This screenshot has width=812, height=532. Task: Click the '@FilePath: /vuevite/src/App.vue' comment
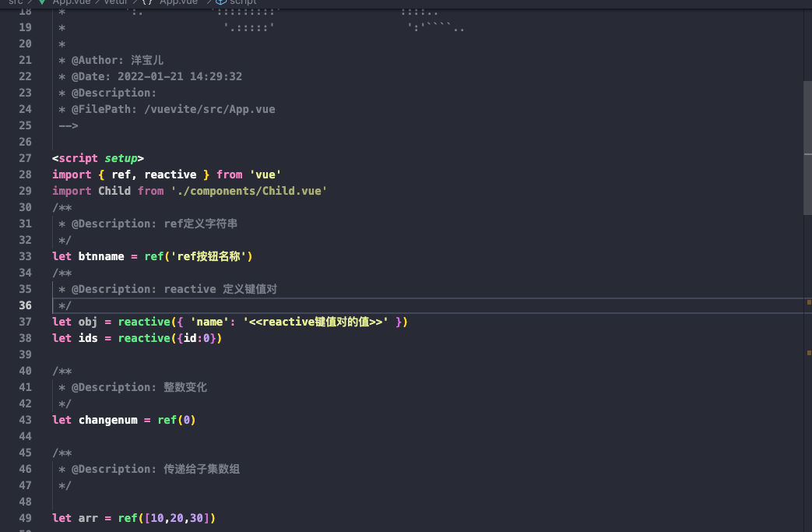[174, 109]
